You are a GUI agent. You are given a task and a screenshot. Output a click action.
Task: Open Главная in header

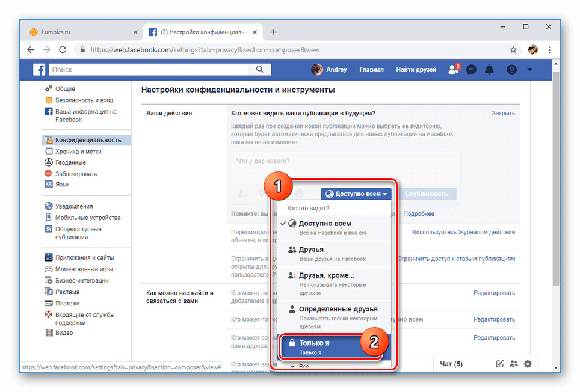[371, 70]
